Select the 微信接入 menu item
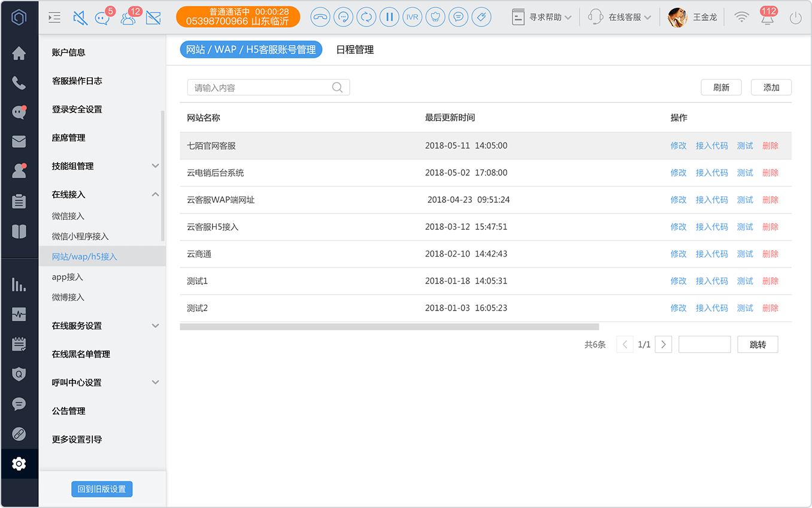Screen dimensions: 812x508 [x=68, y=216]
